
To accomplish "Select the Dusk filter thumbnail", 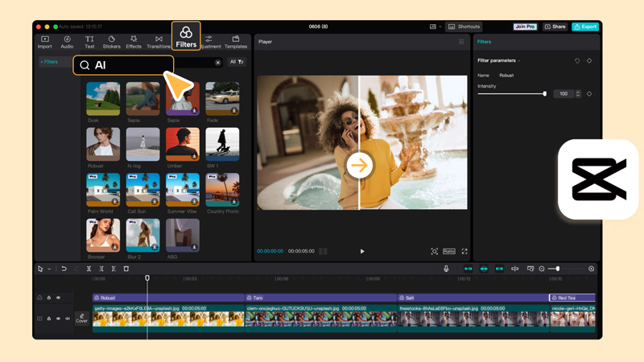I will tap(103, 99).
